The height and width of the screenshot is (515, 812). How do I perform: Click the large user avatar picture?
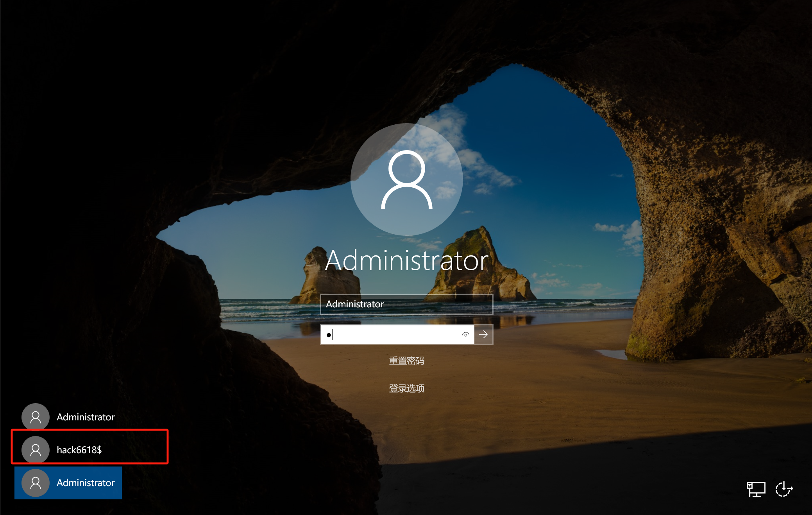[x=406, y=179]
